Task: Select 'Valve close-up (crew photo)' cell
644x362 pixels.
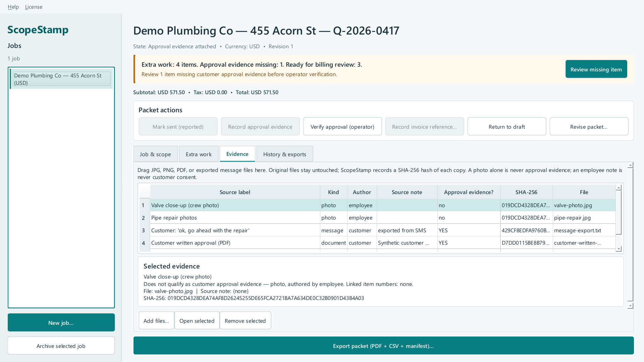Action: [x=235, y=205]
